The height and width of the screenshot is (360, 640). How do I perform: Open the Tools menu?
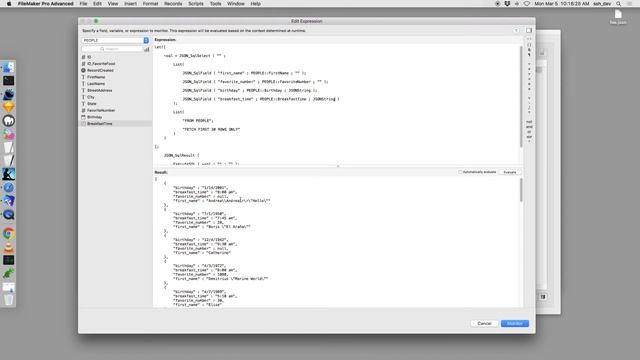point(216,4)
